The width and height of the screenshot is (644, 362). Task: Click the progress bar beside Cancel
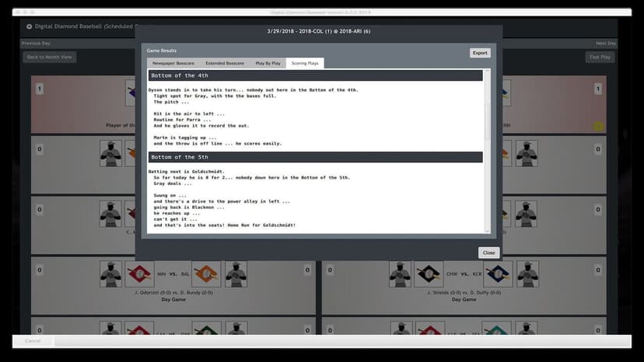342,341
